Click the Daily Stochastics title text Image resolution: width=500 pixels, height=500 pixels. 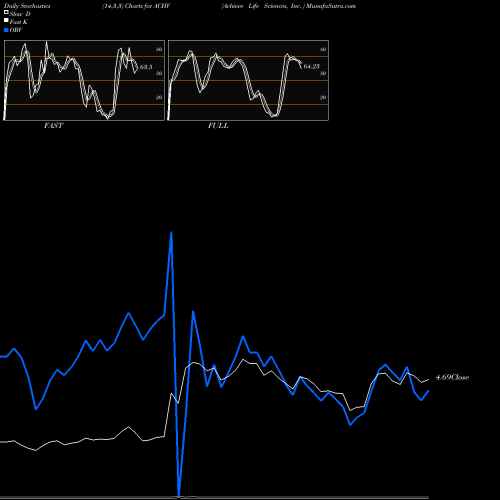click(27, 6)
